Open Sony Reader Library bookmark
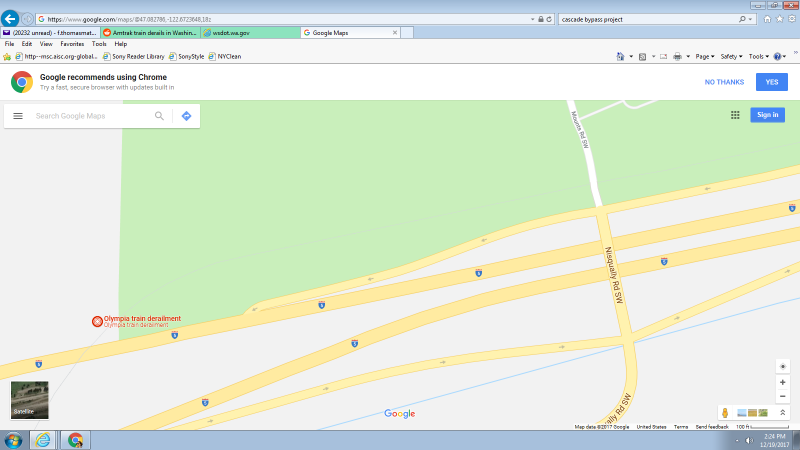The width and height of the screenshot is (800, 450). point(134,57)
